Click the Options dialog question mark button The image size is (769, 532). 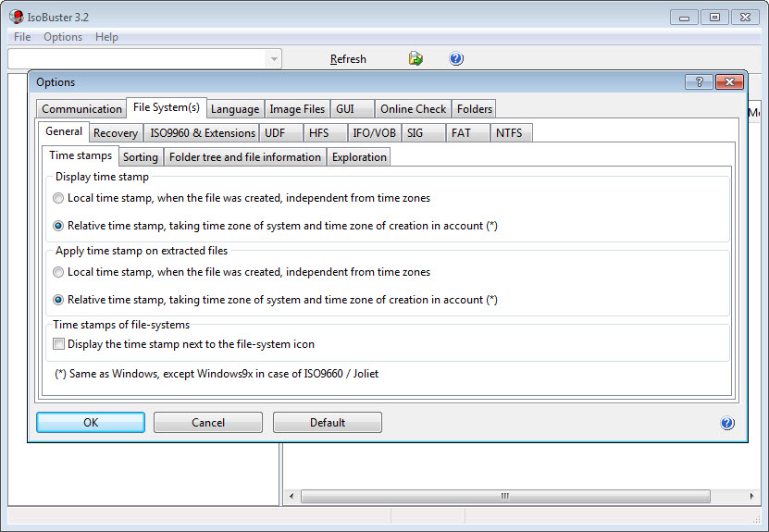pyautogui.click(x=699, y=82)
